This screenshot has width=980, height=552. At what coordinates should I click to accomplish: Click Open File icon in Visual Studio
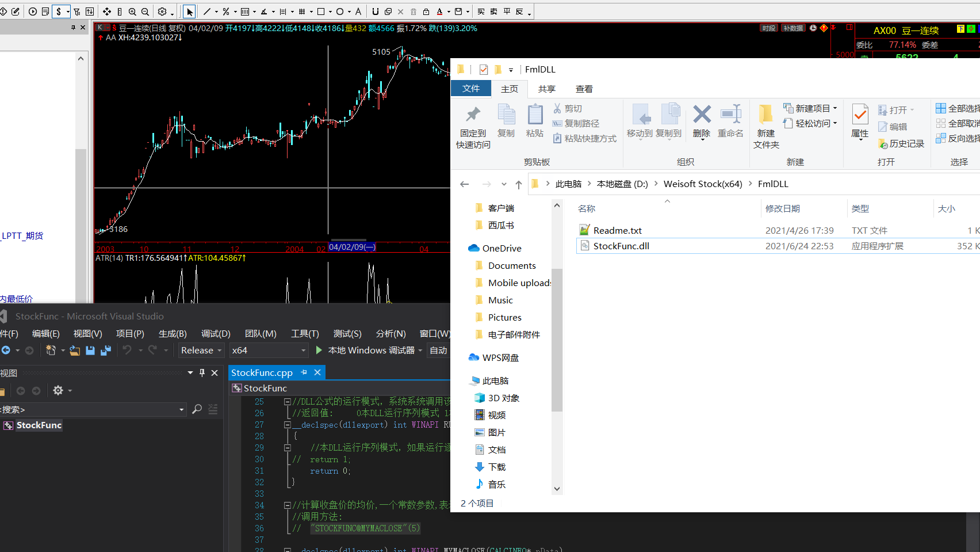click(75, 350)
